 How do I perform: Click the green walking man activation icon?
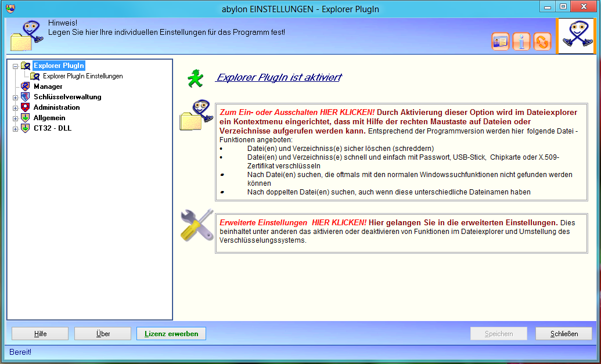[x=196, y=78]
